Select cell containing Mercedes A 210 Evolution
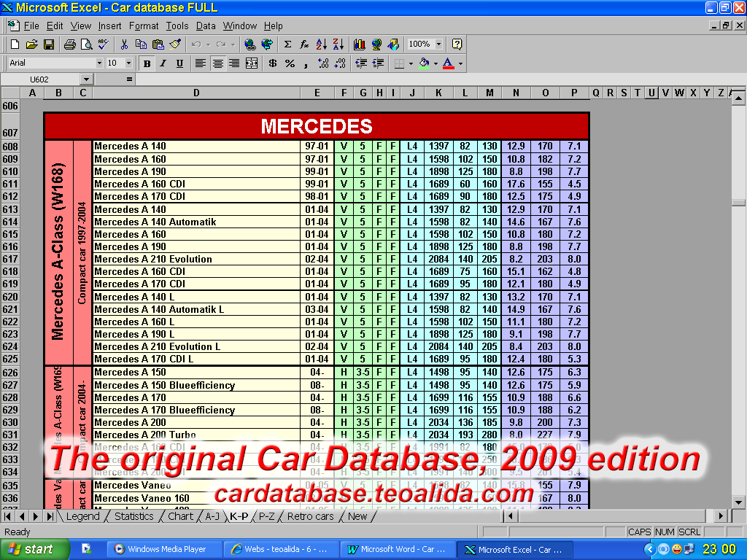Viewport: 747px width, 560px height. pos(153,259)
